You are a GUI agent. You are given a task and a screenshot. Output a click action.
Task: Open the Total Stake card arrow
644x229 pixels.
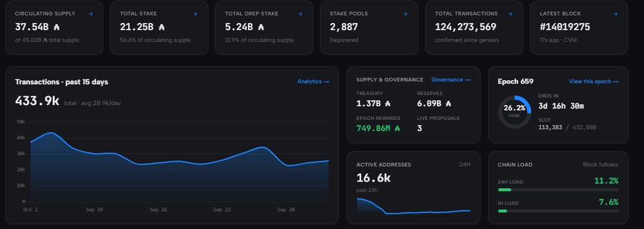point(195,14)
